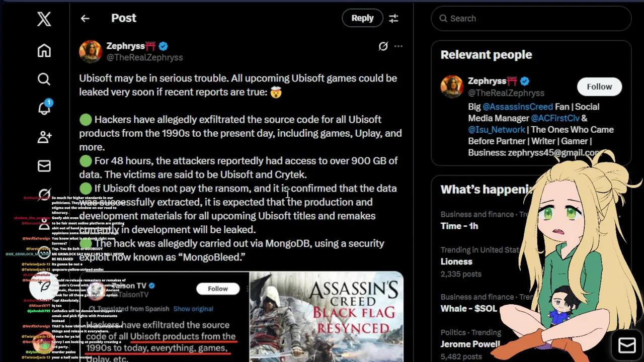The width and height of the screenshot is (644, 362).
Task: Open the floating messages drawer icon
Action: pos(627,345)
